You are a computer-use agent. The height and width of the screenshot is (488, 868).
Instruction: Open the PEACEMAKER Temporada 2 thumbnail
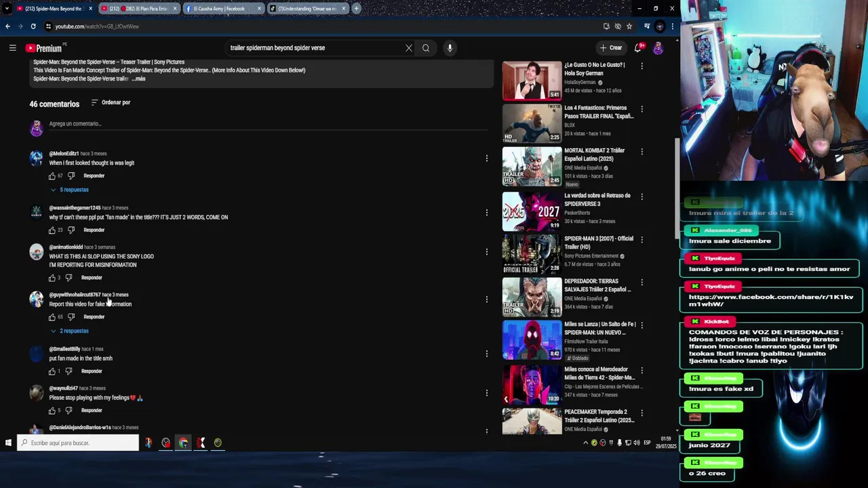[x=532, y=421]
